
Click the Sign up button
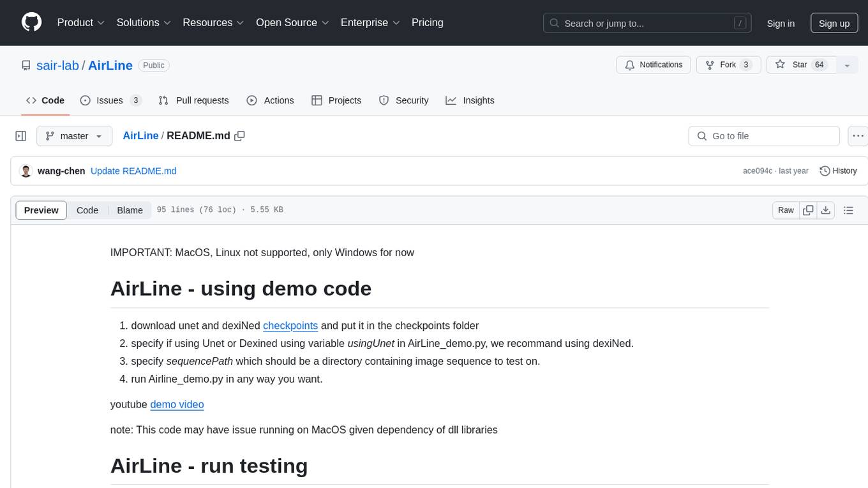834,23
